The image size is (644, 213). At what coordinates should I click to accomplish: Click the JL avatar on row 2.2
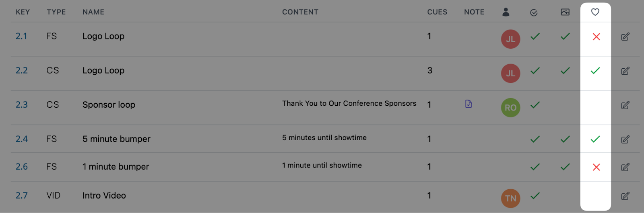(510, 73)
